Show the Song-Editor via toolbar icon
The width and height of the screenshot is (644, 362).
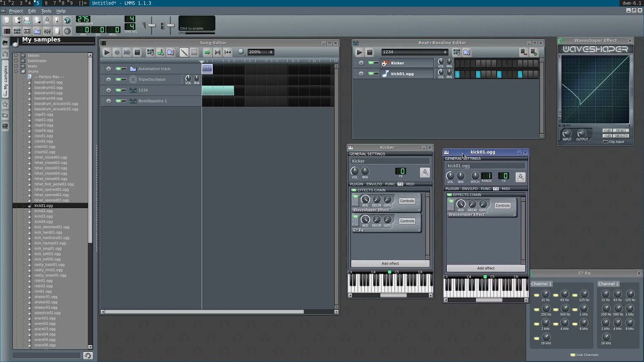[7, 31]
